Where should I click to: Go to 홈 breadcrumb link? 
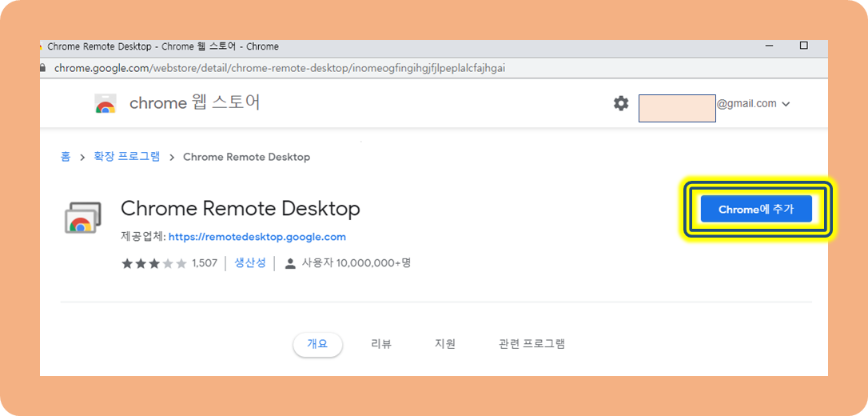pos(66,157)
